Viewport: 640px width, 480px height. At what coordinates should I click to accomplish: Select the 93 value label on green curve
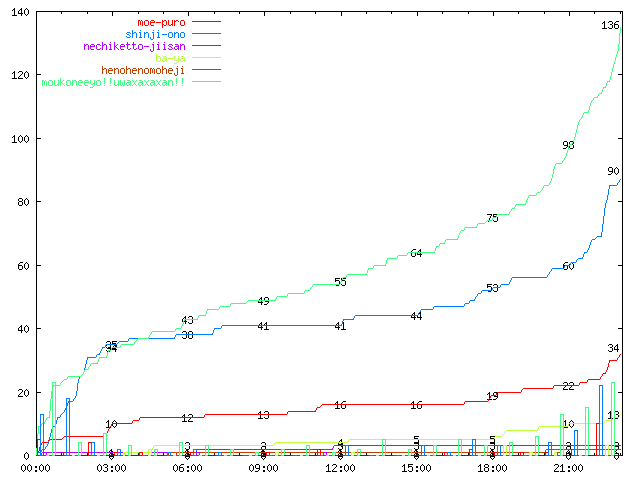click(568, 145)
